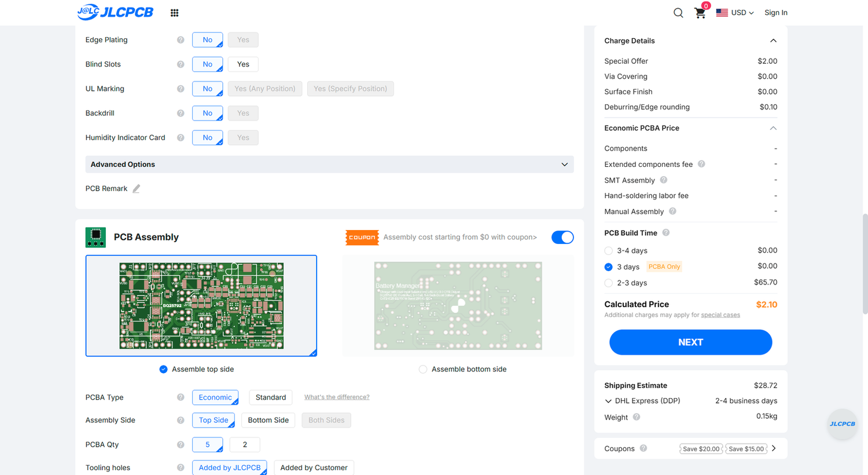The height and width of the screenshot is (475, 868).
Task: Select Economic PCBA type
Action: point(215,397)
